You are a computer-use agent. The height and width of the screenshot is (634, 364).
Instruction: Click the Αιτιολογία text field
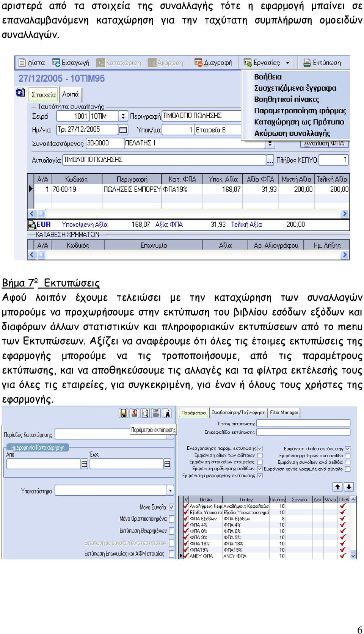[x=164, y=160]
